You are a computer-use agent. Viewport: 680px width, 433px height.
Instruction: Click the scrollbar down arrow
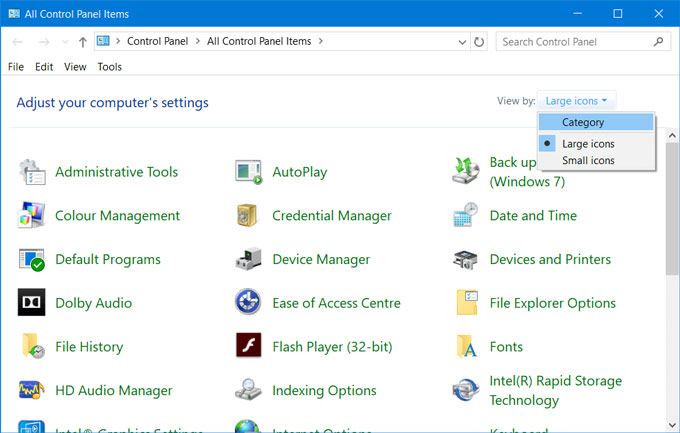672,424
